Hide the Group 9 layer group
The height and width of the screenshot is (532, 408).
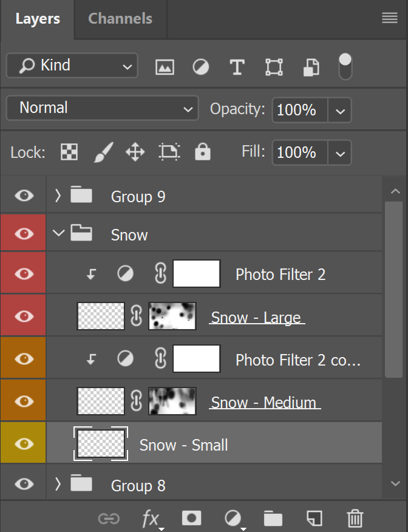tap(24, 196)
